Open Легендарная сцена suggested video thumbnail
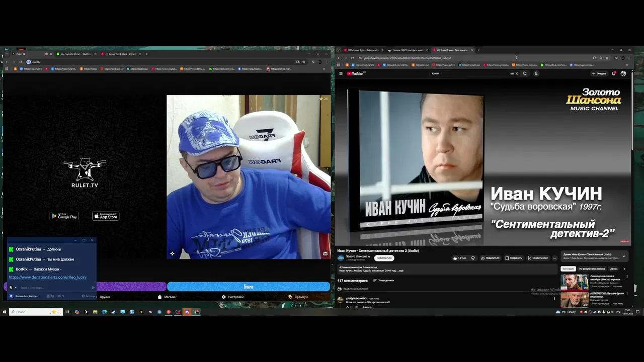Image resolution: width=644 pixels, height=362 pixels. (575, 282)
